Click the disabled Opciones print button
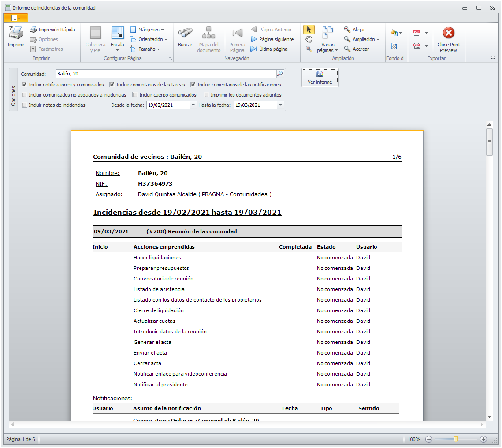The image size is (502, 448). tap(44, 39)
